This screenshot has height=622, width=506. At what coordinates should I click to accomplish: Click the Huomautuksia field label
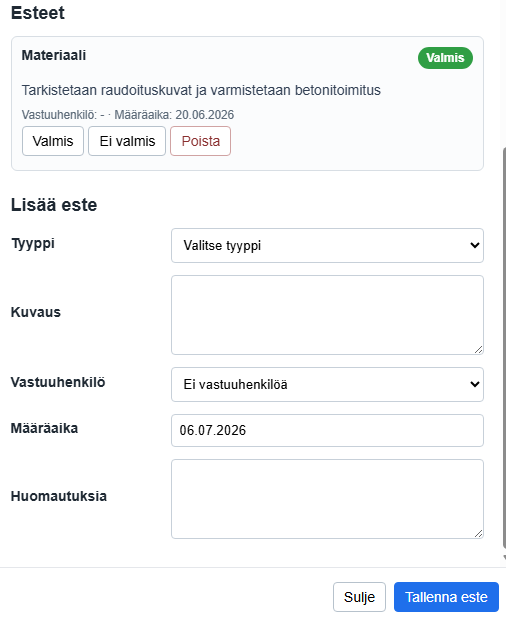59,496
